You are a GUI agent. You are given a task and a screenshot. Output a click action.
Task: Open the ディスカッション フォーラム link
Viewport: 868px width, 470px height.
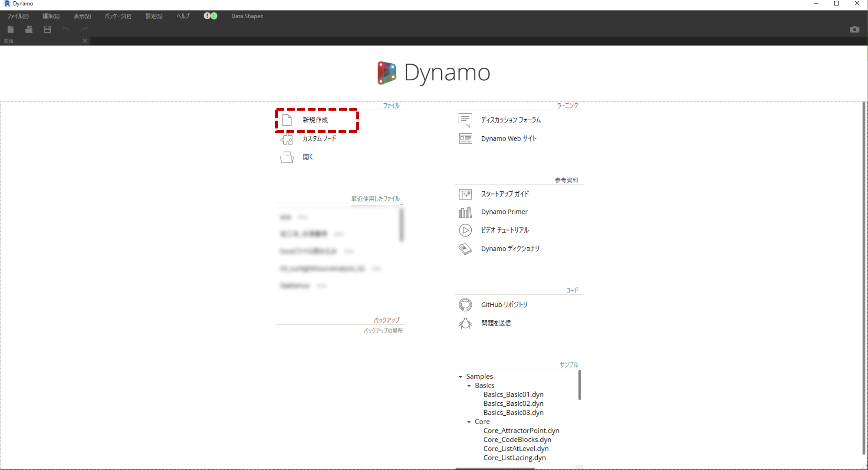[510, 120]
